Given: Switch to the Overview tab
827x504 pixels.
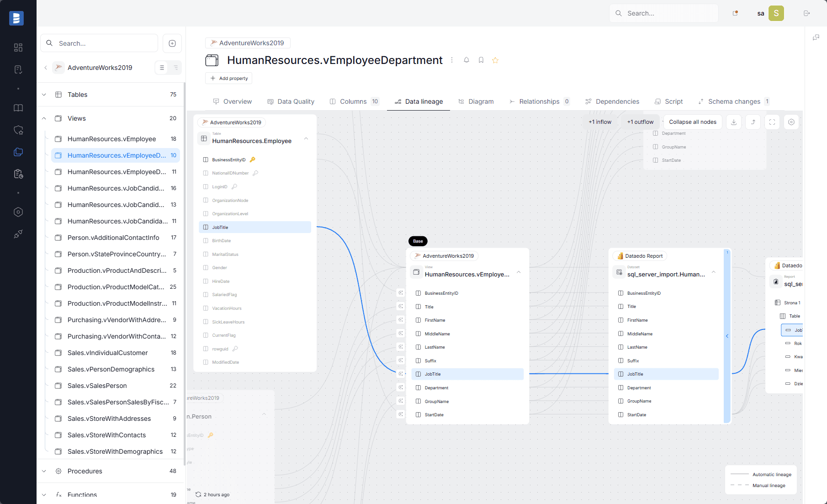Looking at the screenshot, I should (233, 101).
